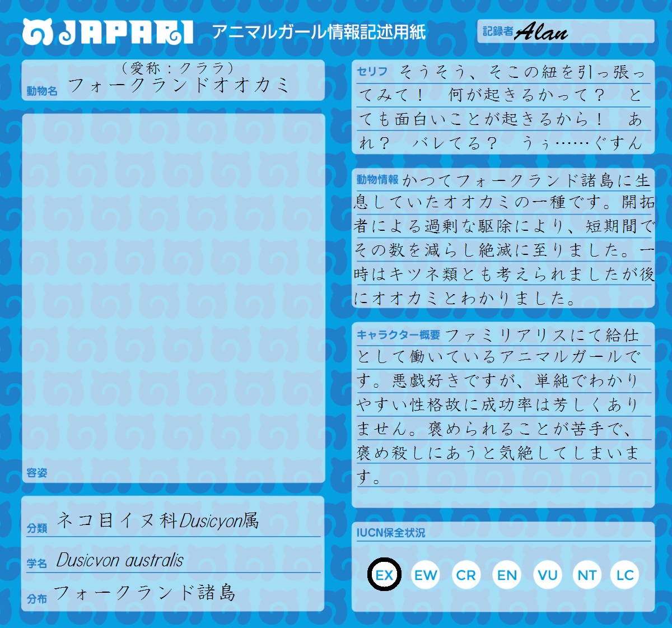Screen dimensions: 672x628
Task: Select the NT conservation status circle
Action: (x=587, y=575)
